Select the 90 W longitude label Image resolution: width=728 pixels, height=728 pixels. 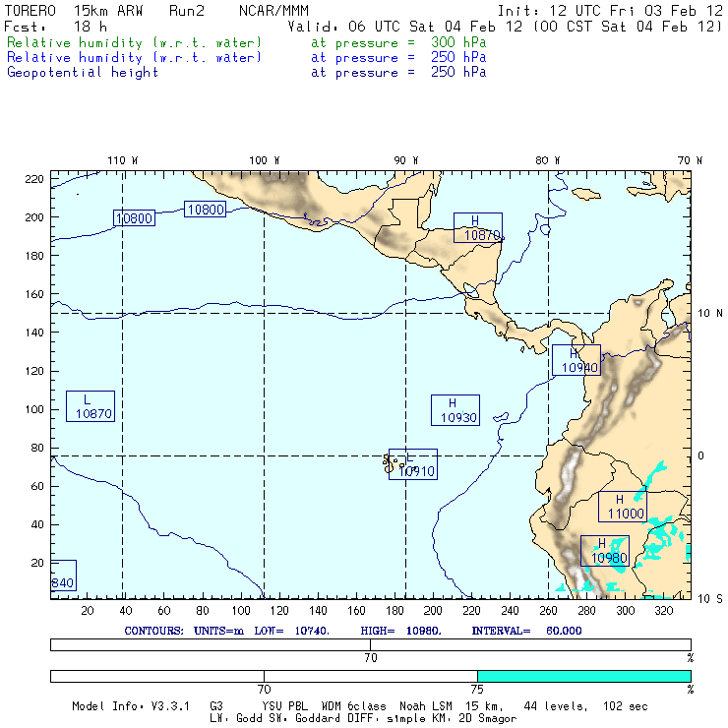[405, 160]
